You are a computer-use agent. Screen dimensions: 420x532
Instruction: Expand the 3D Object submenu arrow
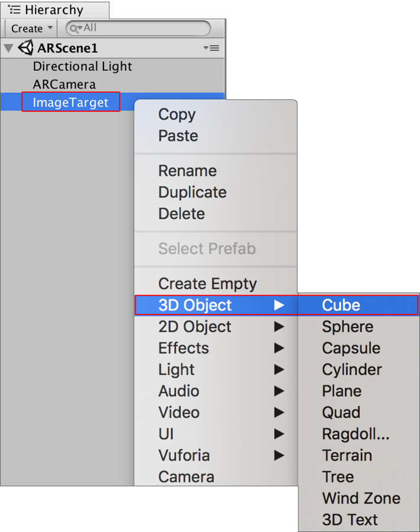coord(279,305)
